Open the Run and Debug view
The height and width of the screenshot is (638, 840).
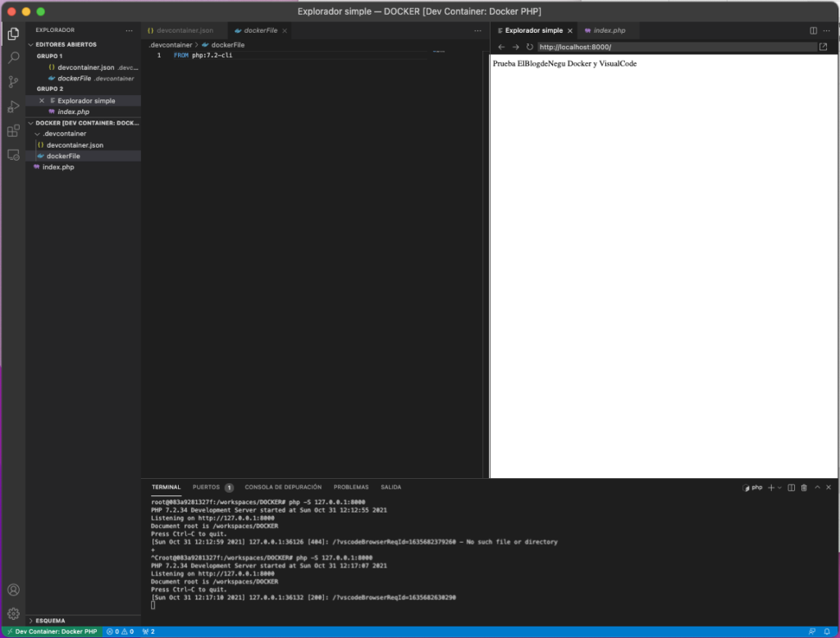pos(12,106)
